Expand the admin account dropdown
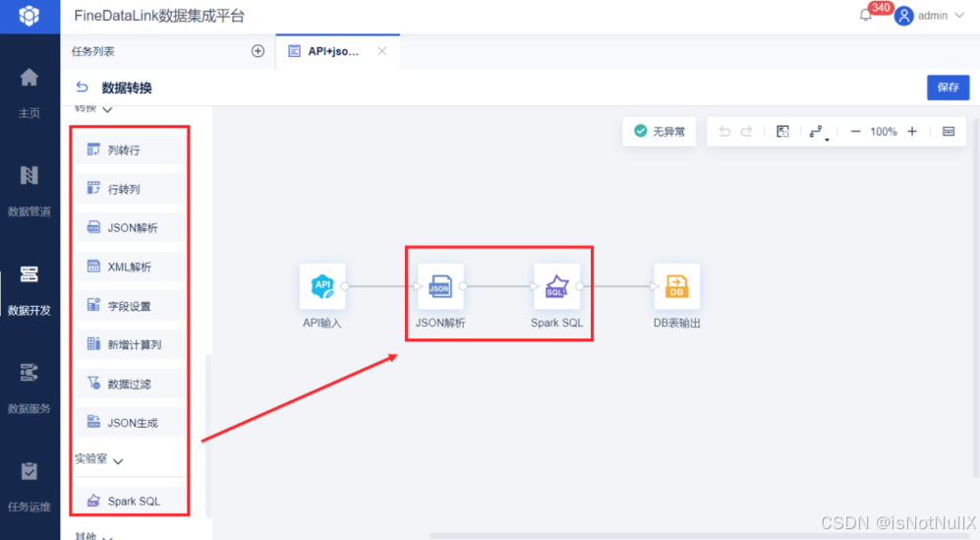This screenshot has height=540, width=980. tap(959, 16)
